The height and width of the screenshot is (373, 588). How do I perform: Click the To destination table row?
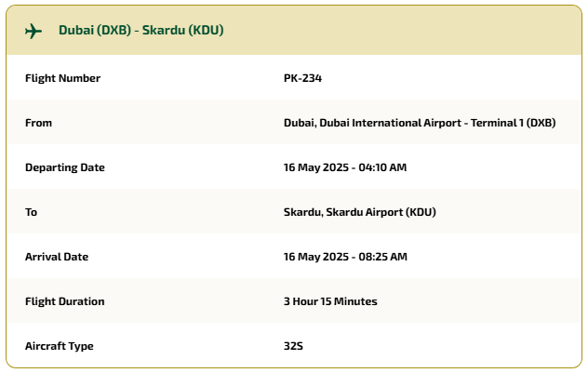[x=294, y=212]
